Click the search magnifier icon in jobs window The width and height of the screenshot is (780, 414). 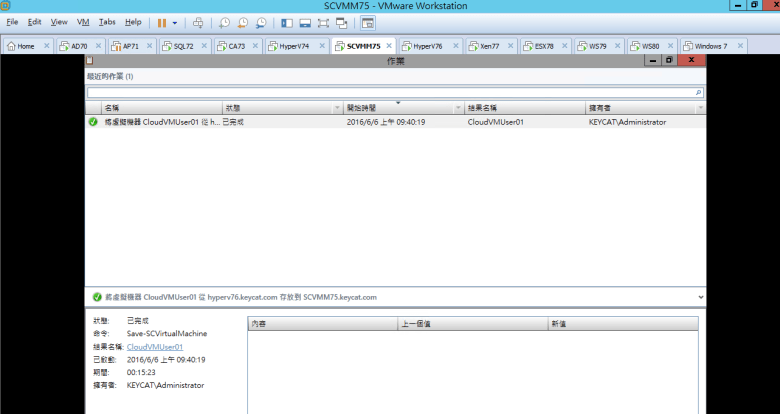699,92
